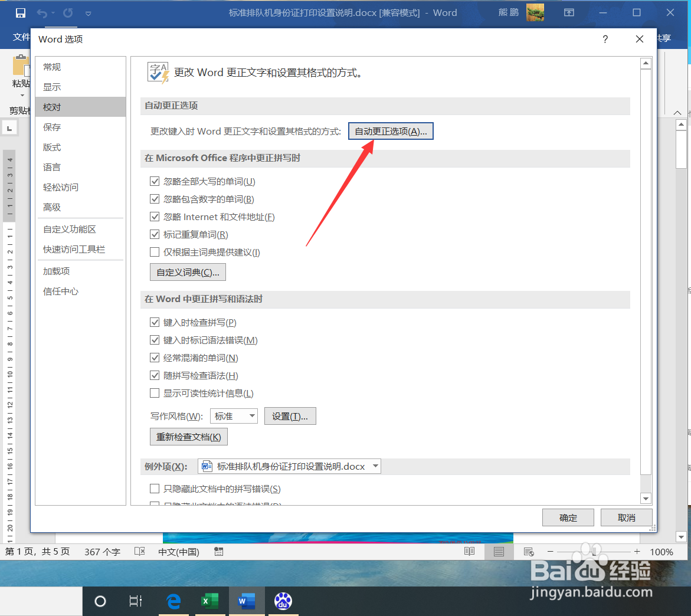Click the spelling check icon in status bar
Viewport: 691px width, 616px height.
coord(139,552)
